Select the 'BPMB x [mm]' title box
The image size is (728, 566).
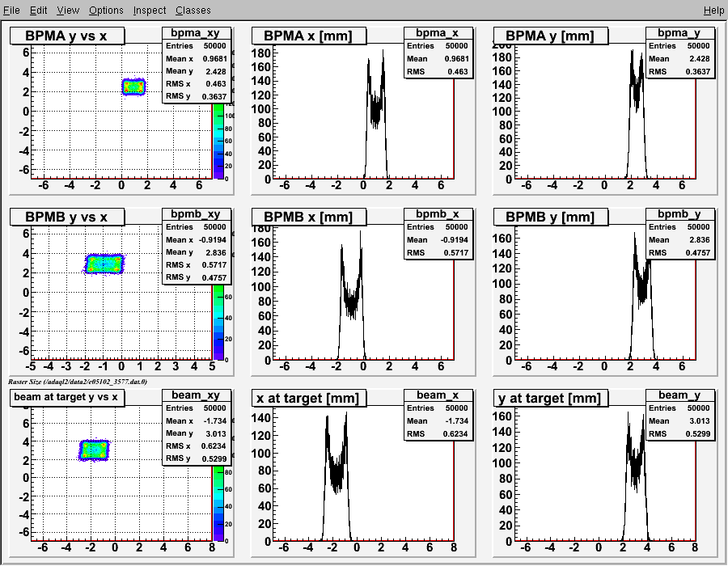click(308, 217)
